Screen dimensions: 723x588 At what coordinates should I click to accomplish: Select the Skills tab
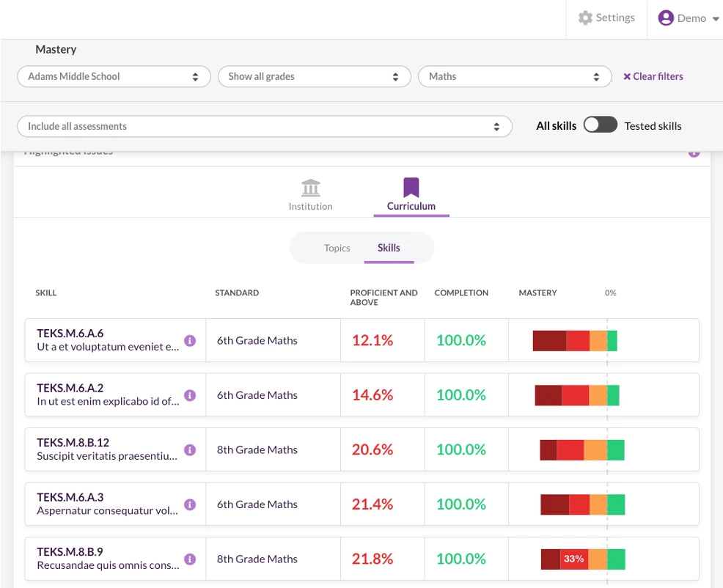click(389, 248)
